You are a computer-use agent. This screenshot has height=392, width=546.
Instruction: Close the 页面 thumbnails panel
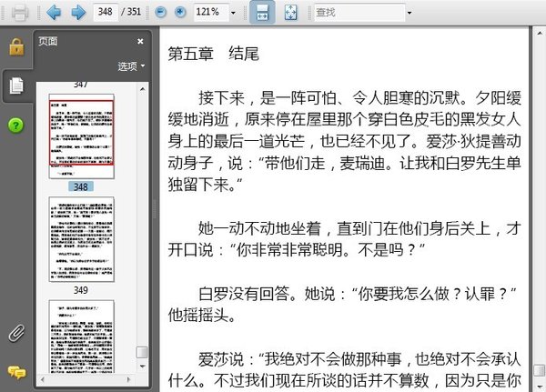coord(140,42)
